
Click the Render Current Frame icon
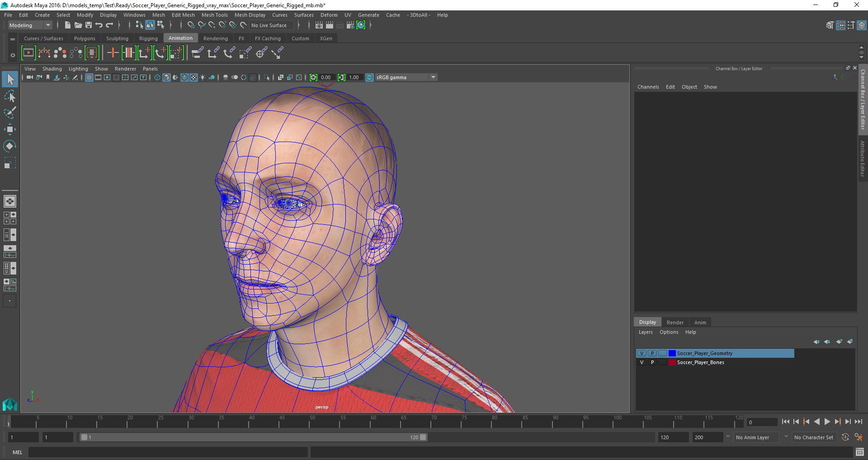(330, 25)
